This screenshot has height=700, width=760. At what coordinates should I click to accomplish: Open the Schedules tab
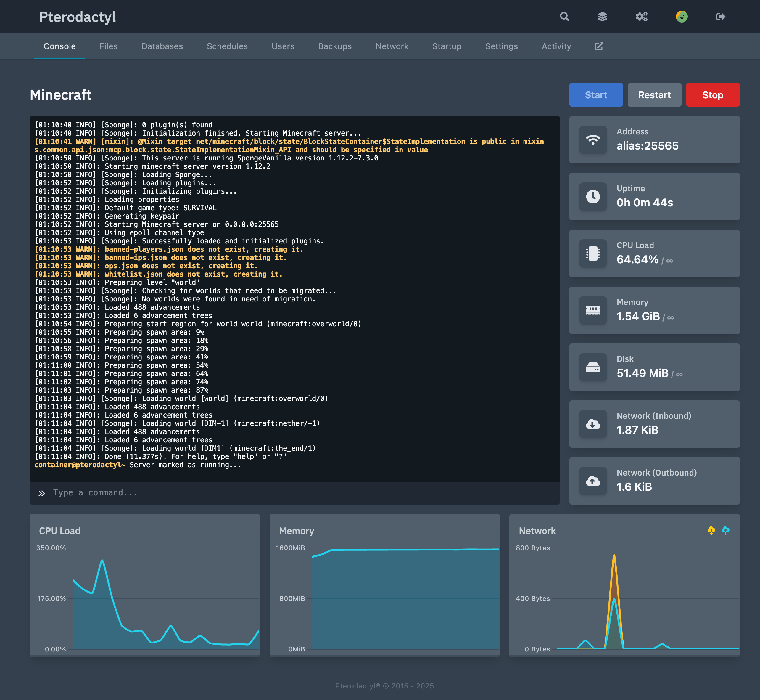point(227,46)
